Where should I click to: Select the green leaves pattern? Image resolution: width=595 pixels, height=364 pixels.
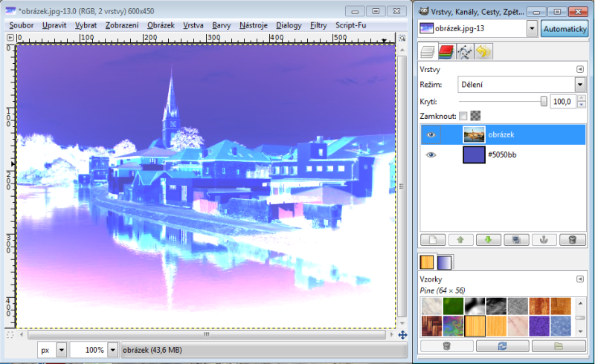[454, 306]
